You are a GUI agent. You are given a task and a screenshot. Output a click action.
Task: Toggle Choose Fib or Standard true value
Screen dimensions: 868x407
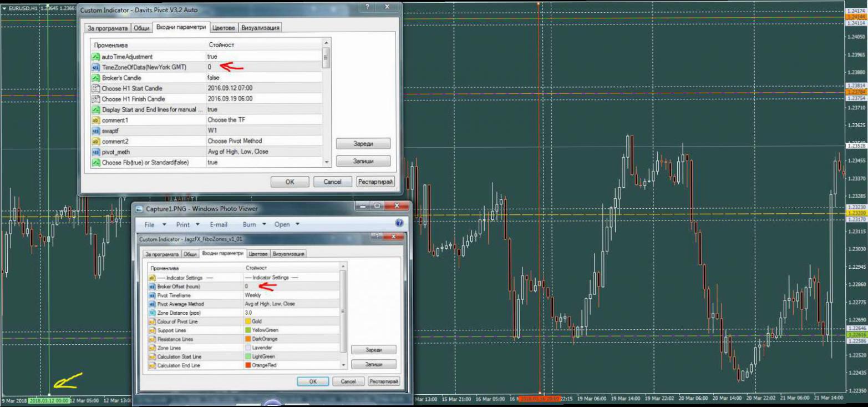212,162
